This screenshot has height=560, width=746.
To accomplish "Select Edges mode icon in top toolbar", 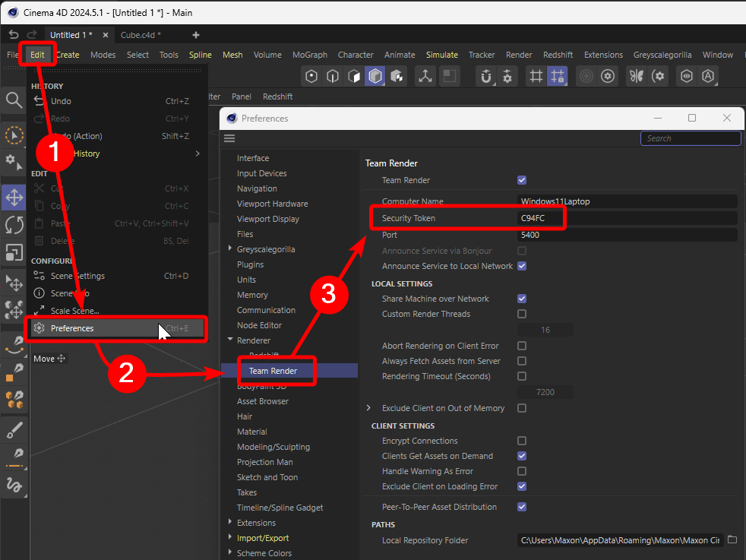I will point(333,76).
